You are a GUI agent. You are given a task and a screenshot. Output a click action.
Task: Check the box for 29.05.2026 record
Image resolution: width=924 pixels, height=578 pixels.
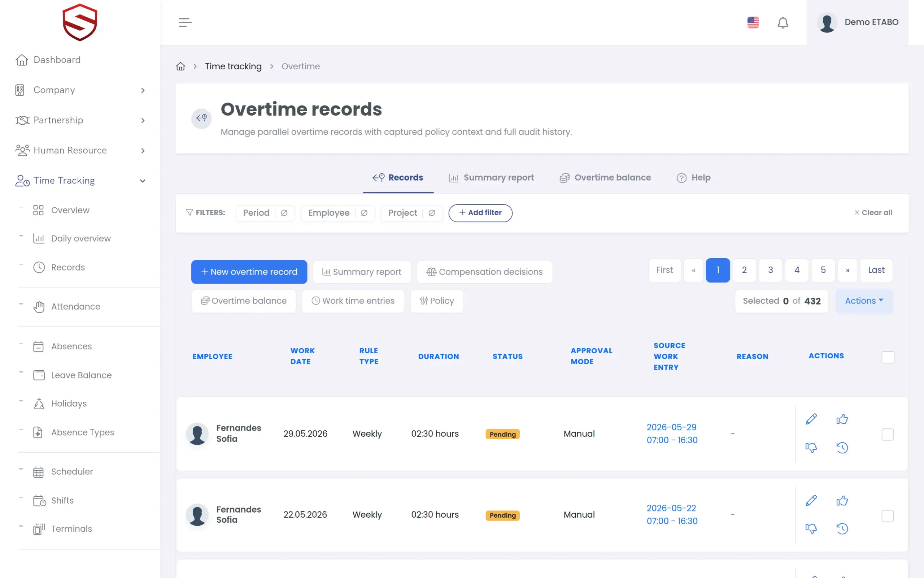pyautogui.click(x=888, y=434)
